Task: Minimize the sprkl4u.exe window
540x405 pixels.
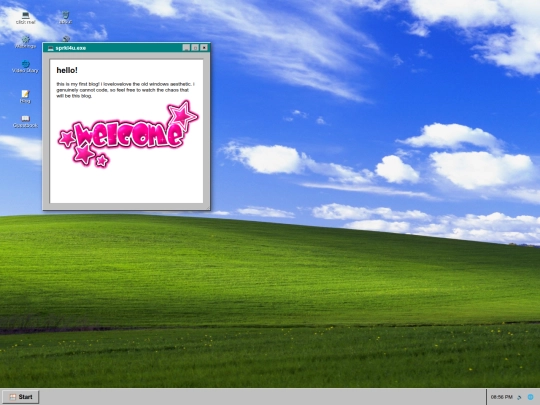Action: (x=186, y=48)
